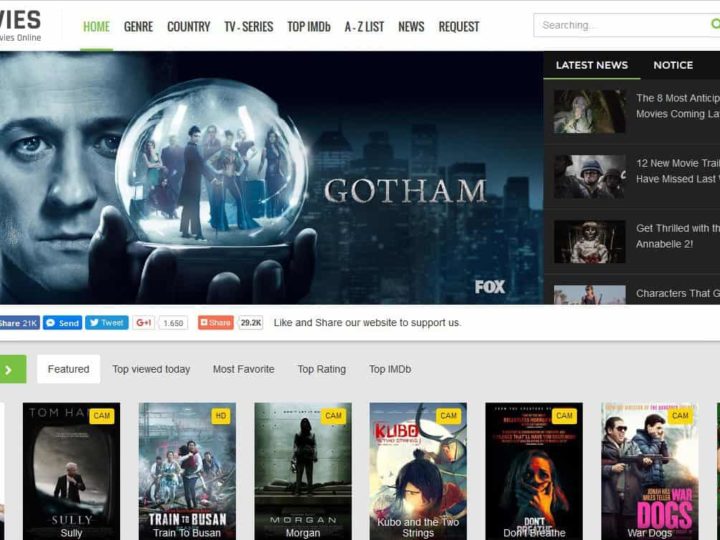Image resolution: width=720 pixels, height=540 pixels.
Task: Open '12 New Movie Trail...' news headline
Action: coord(678,171)
